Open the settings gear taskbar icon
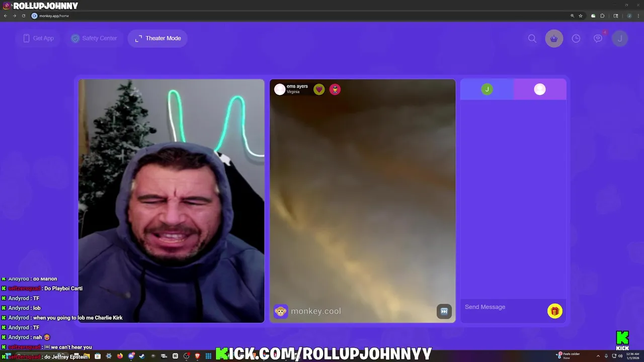644x362 pixels. 109,356
